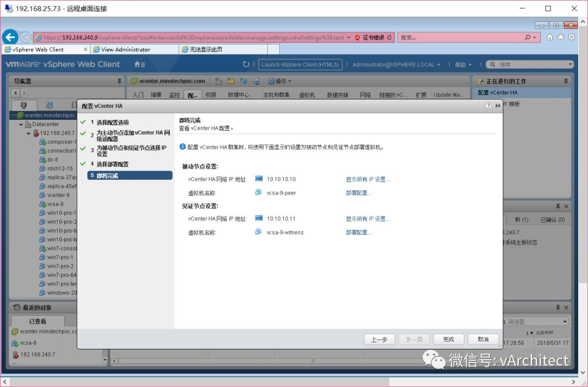Collapse the 192.168.240.7 host node
The height and width of the screenshot is (387, 588).
[x=28, y=133]
